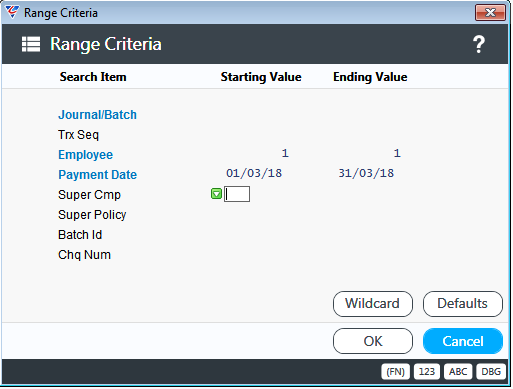513x389 pixels.
Task: Close the Range Criteria window
Action: click(x=490, y=13)
